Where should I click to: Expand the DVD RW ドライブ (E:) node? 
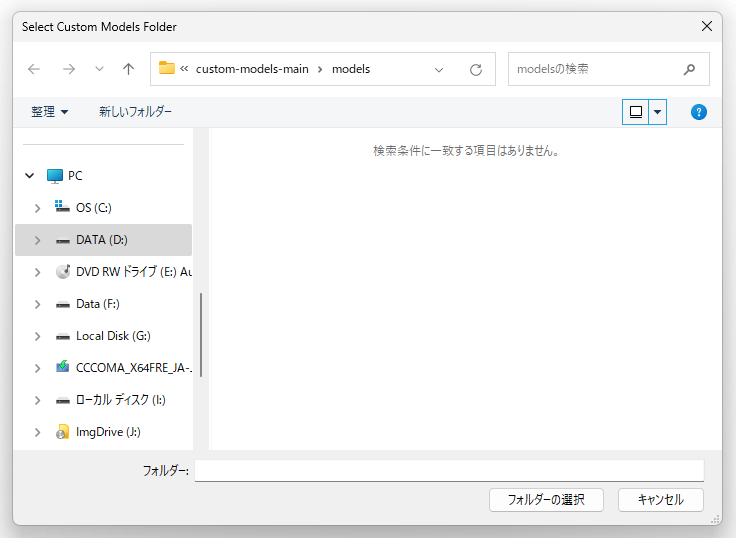38,272
